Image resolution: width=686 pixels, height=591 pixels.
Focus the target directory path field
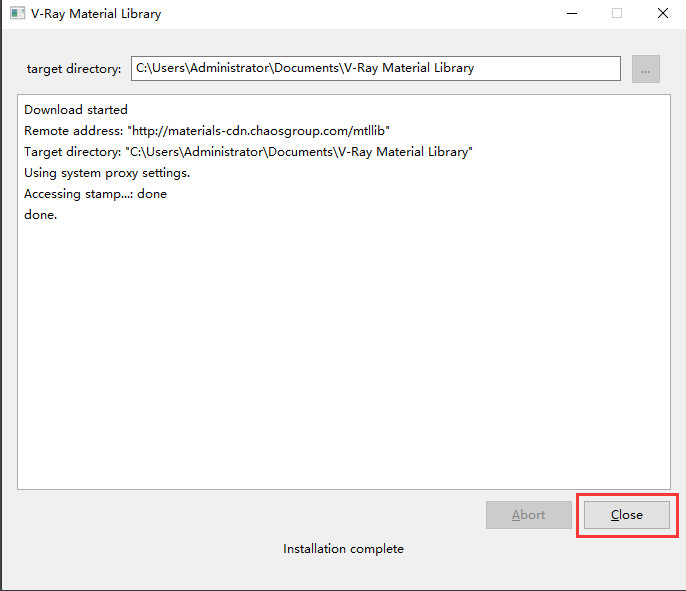point(375,68)
